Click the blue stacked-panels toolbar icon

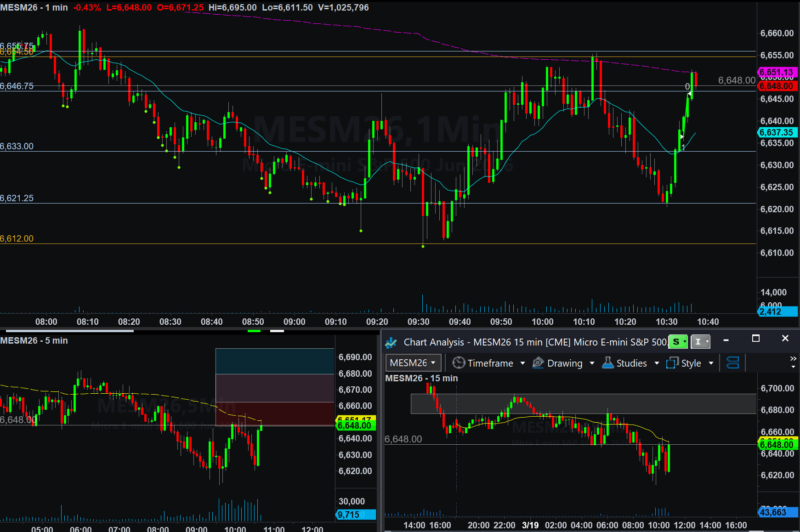[732, 363]
